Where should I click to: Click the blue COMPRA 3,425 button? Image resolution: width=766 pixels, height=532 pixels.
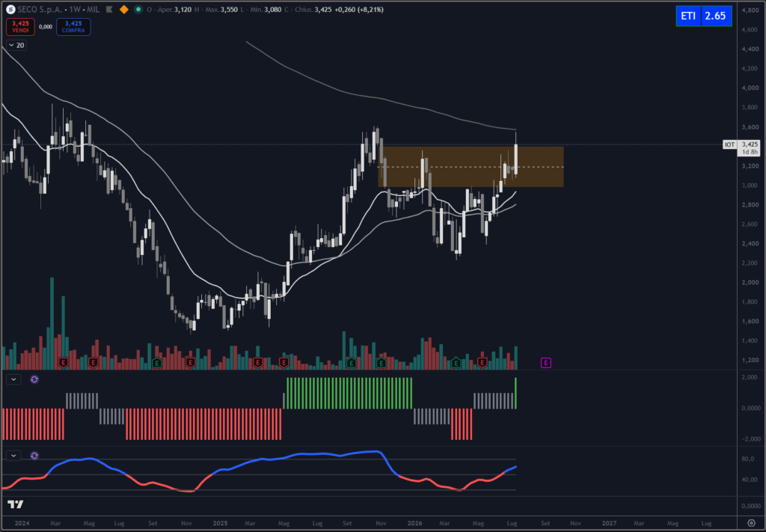[x=73, y=26]
